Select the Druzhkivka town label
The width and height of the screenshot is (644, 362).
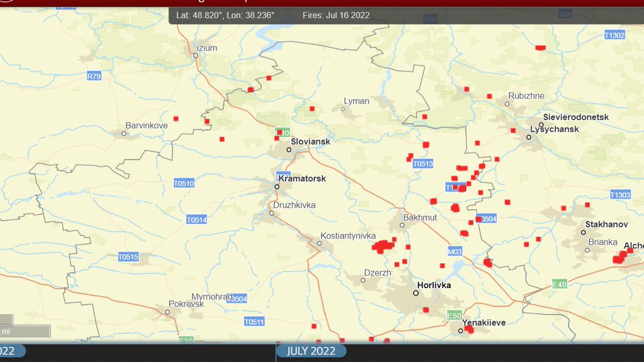(x=295, y=205)
